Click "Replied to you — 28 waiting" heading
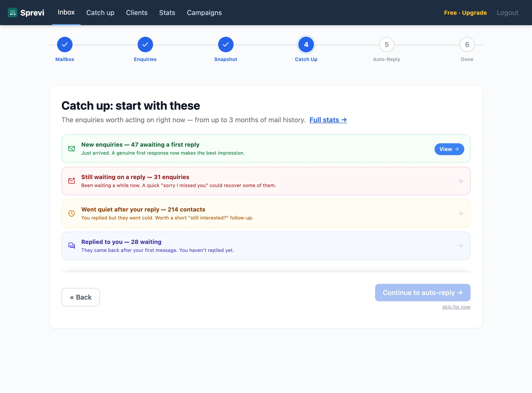The height and width of the screenshot is (393, 532). 121,242
